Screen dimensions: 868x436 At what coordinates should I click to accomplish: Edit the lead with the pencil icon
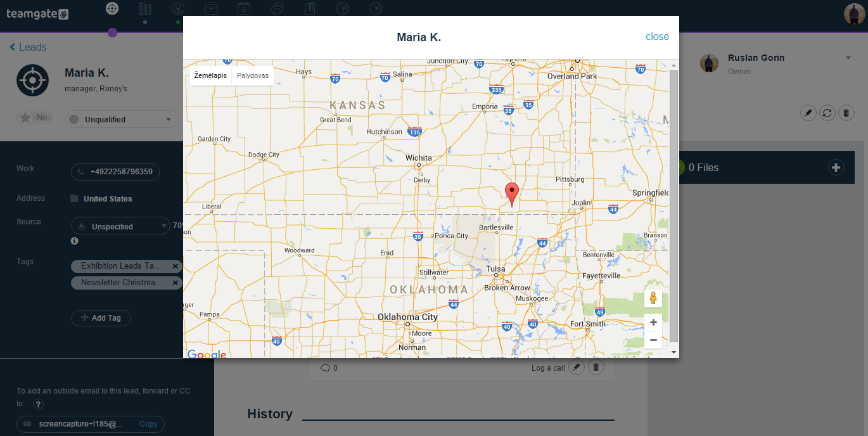tap(808, 113)
